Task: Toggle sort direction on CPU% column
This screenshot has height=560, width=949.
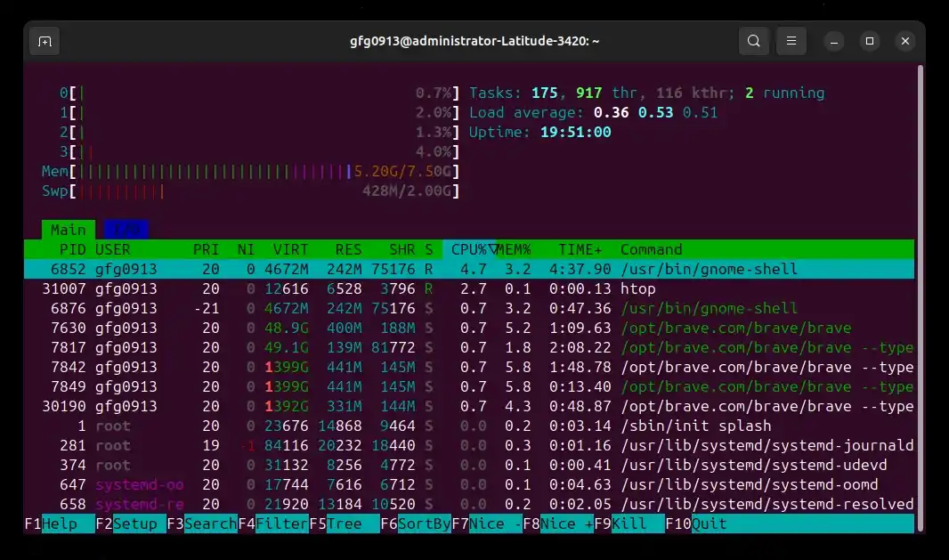Action: tap(470, 249)
